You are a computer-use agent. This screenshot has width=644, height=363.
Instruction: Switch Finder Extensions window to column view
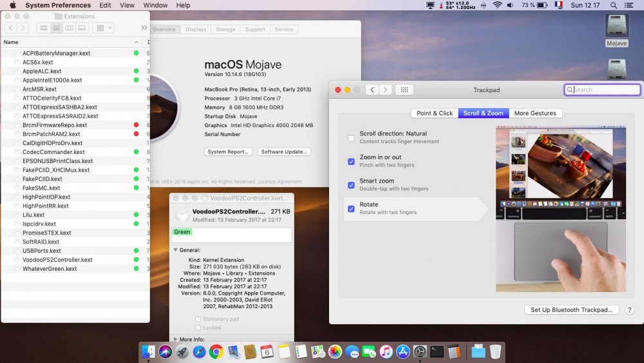70,28
